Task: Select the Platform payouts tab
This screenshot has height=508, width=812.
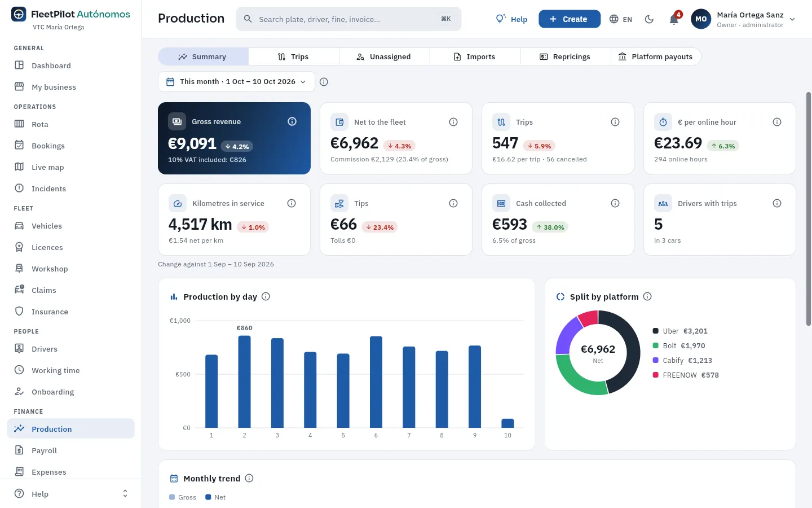Action: tap(656, 57)
